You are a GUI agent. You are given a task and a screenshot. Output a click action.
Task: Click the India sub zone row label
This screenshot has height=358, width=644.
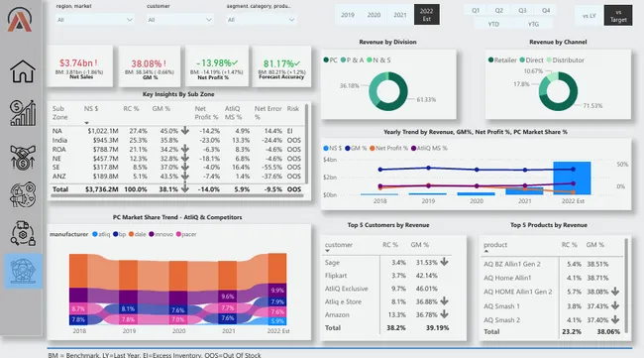tap(60, 140)
